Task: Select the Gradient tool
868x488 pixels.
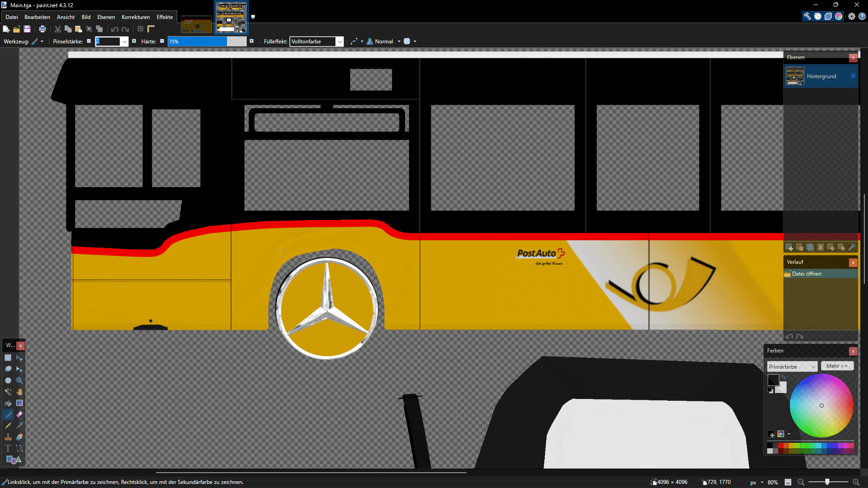Action: tap(19, 403)
